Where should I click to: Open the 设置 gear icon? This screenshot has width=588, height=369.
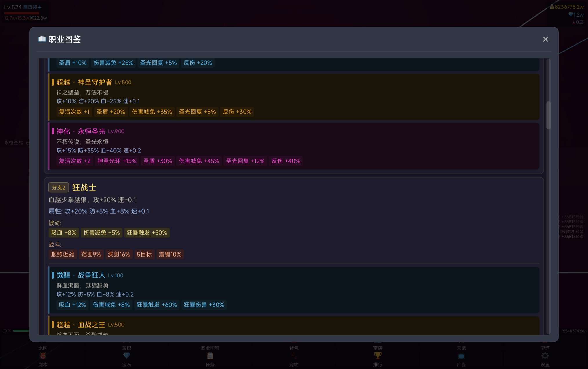pos(545,356)
